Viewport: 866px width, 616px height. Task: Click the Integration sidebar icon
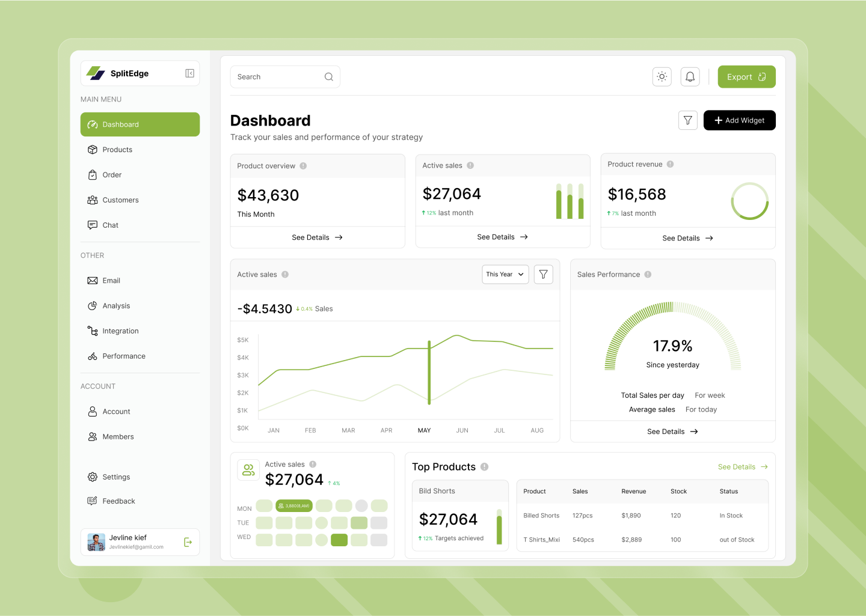coord(93,331)
